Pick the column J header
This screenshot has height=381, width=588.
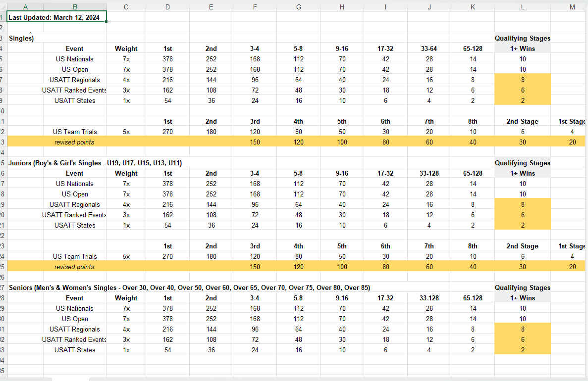pyautogui.click(x=429, y=7)
